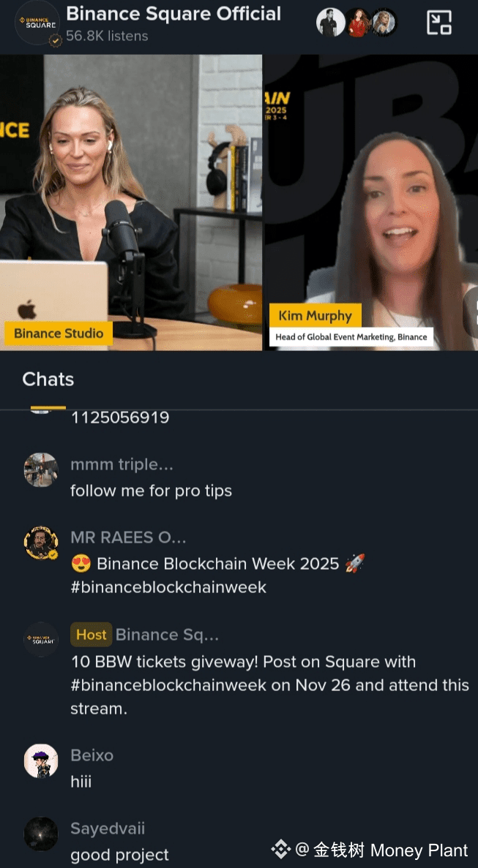Tap mmm triple username
This screenshot has height=868, width=478.
coord(122,464)
